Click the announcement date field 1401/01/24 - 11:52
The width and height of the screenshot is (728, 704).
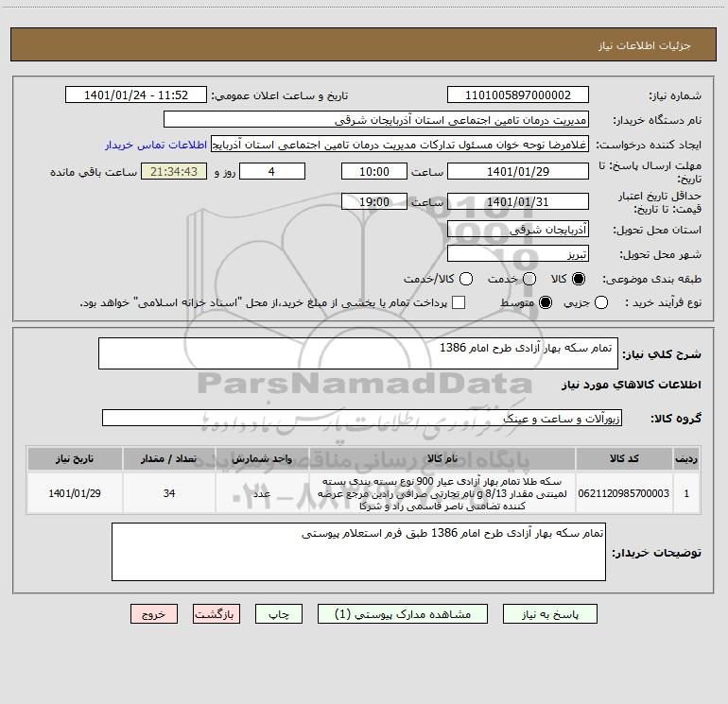[136, 94]
